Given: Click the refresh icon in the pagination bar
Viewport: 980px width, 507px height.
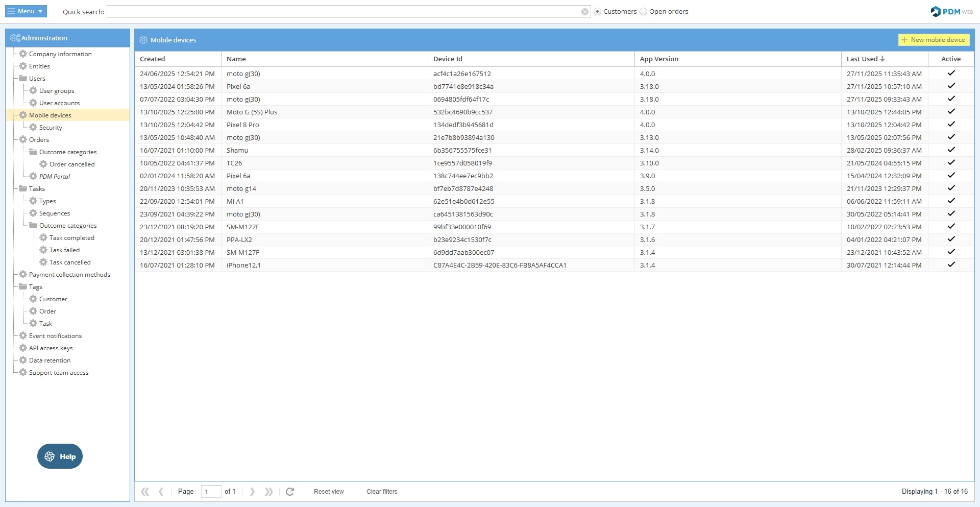Looking at the screenshot, I should (x=290, y=492).
